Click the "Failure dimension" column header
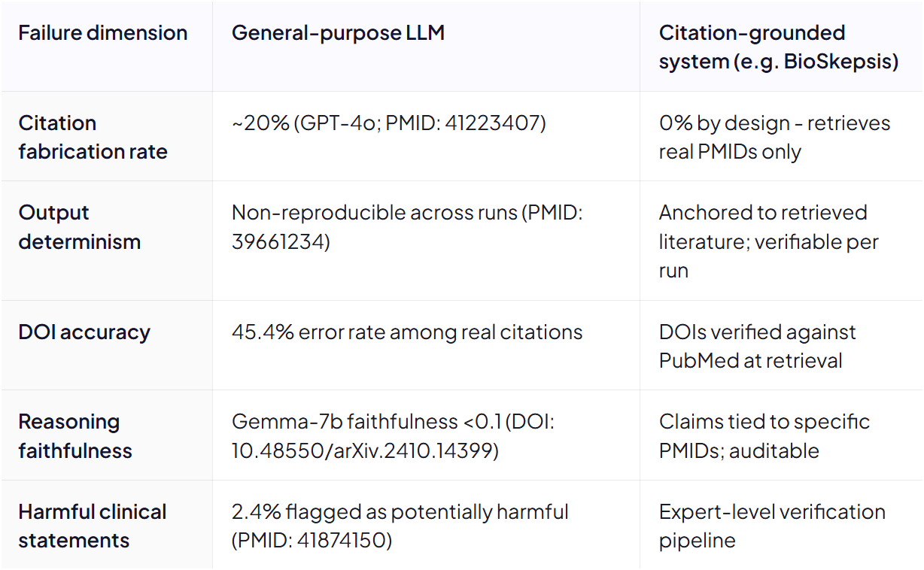Viewport: 924px width, 570px height. [x=103, y=33]
